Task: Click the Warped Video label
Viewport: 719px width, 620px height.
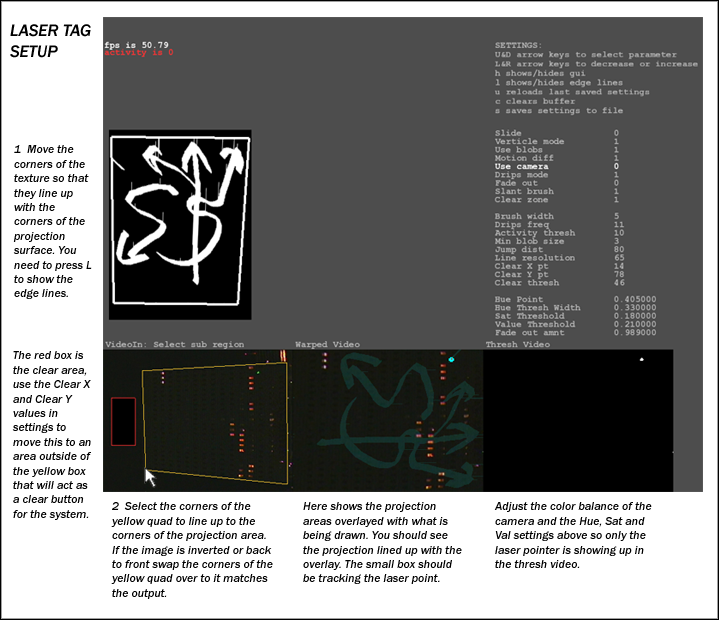Action: point(327,344)
